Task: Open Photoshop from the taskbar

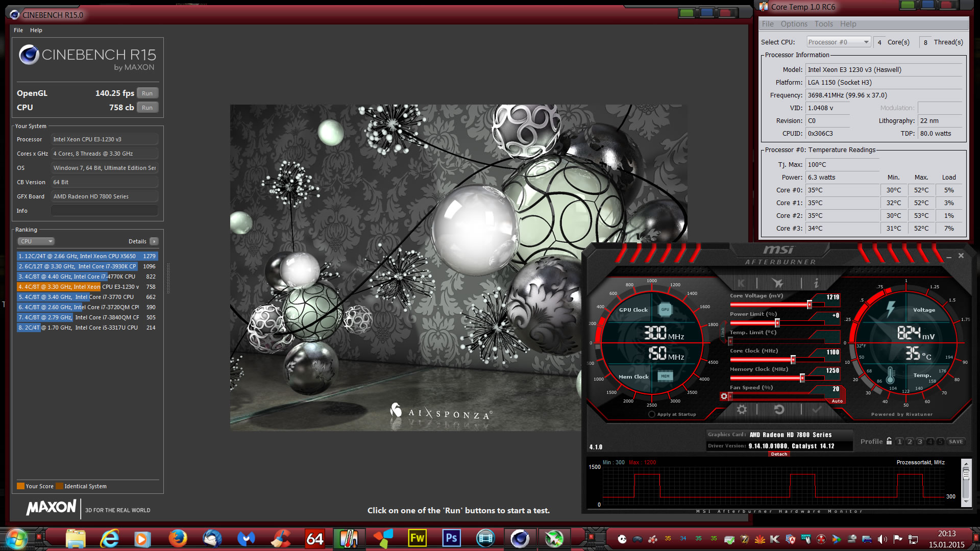Action: click(x=451, y=538)
